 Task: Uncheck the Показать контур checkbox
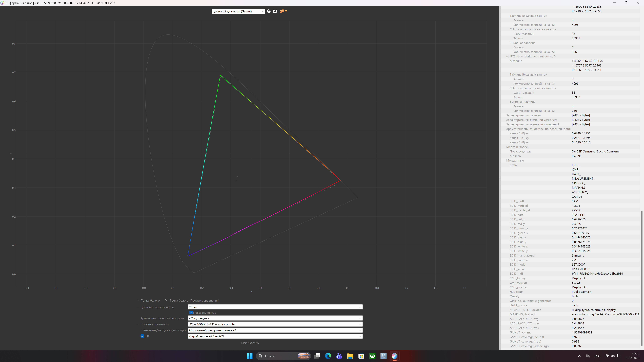click(191, 312)
